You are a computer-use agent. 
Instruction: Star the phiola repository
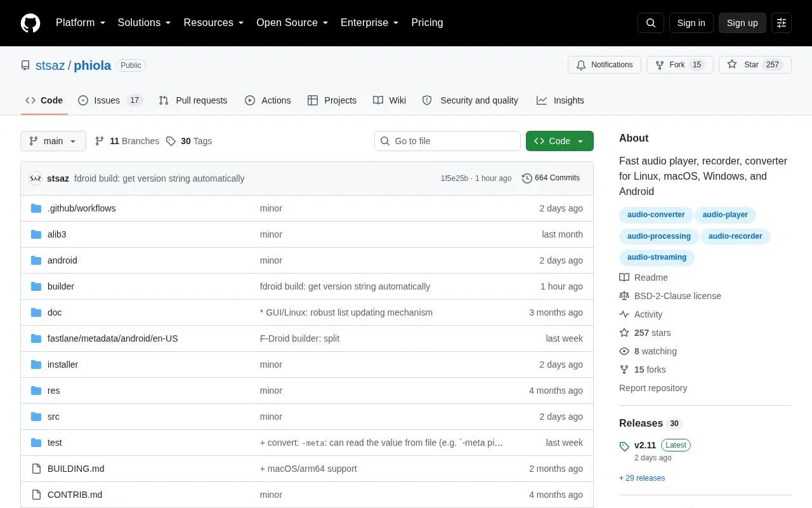click(x=755, y=65)
